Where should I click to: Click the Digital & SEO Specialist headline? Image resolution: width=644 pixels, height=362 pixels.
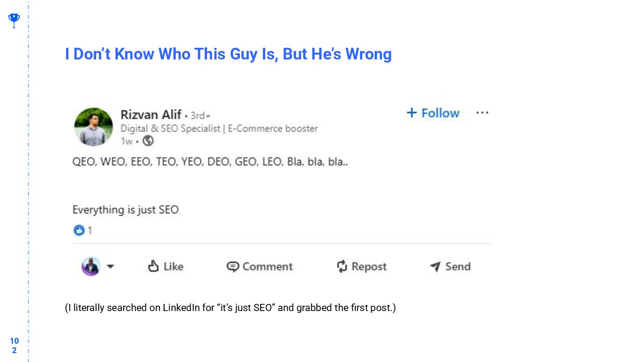coord(219,128)
